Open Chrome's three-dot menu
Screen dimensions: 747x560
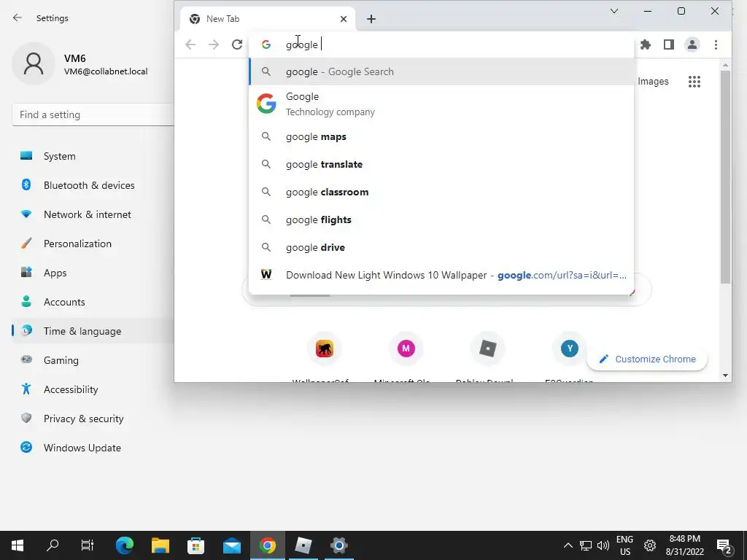pyautogui.click(x=716, y=44)
